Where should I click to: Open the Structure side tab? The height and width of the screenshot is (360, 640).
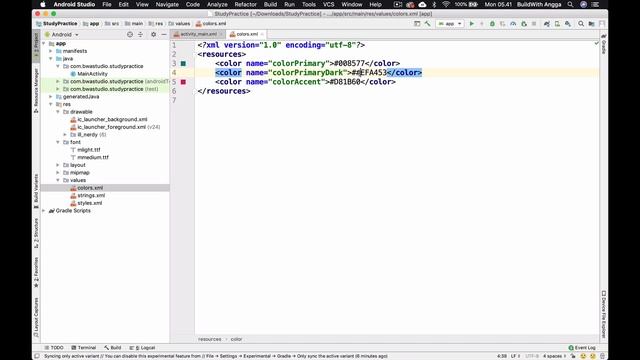click(x=36, y=233)
